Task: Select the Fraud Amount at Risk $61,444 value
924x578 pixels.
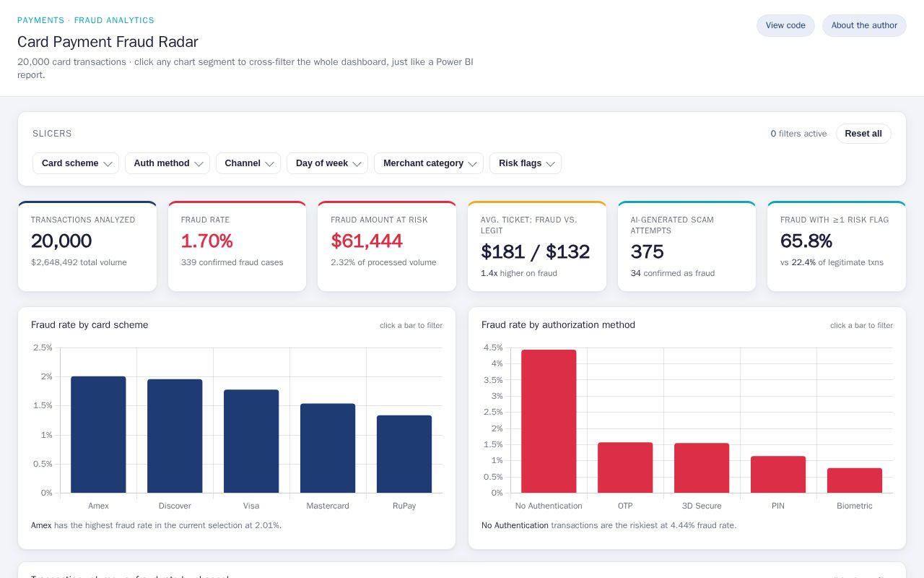Action: [367, 241]
